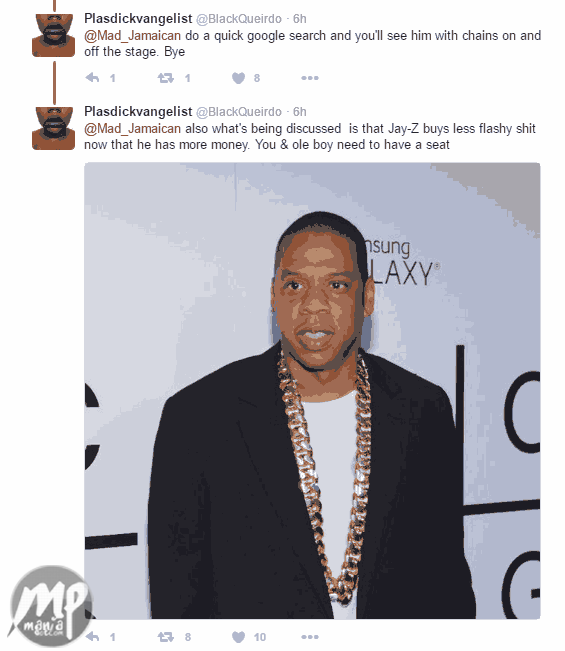Open @Mad_Jamaican mention in the second tweet
The width and height of the screenshot is (565, 651).
tap(132, 129)
